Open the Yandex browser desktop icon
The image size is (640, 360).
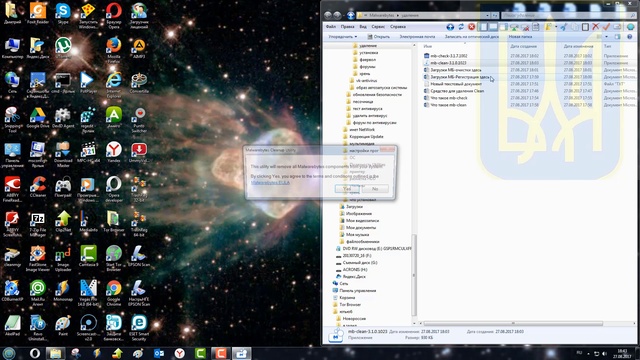[114, 152]
